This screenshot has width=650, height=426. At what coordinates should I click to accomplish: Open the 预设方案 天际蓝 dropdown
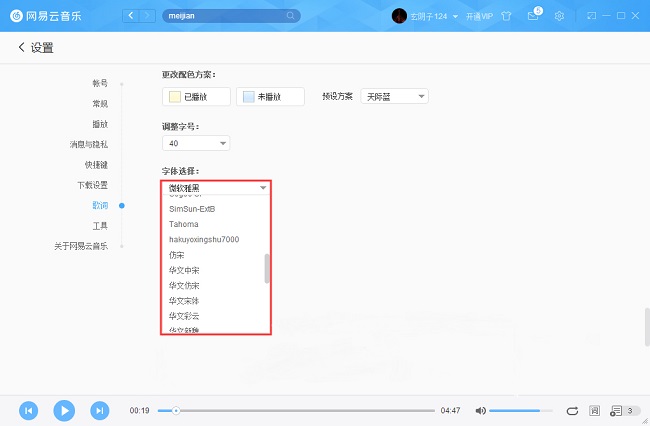pyautogui.click(x=394, y=97)
